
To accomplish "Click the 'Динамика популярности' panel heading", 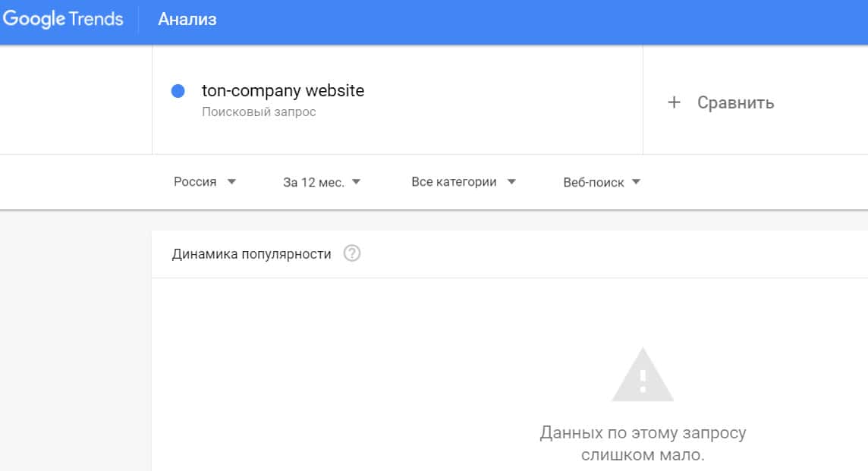I will [251, 254].
